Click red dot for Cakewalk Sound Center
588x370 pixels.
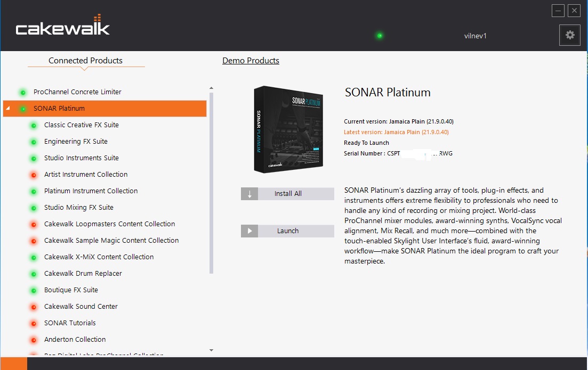click(34, 307)
